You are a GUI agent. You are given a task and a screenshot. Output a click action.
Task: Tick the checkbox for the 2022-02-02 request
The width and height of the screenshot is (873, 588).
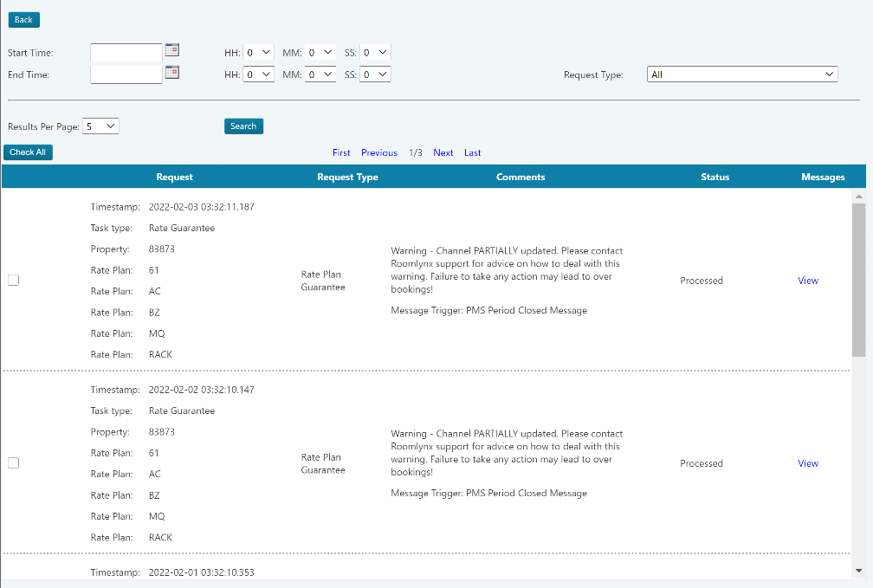click(13, 462)
